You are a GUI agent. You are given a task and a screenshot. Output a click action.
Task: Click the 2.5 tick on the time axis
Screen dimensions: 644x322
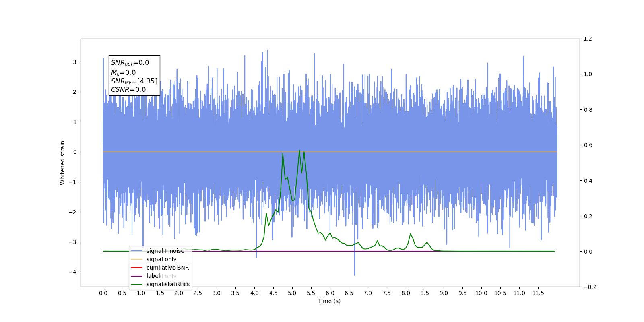pos(198,293)
